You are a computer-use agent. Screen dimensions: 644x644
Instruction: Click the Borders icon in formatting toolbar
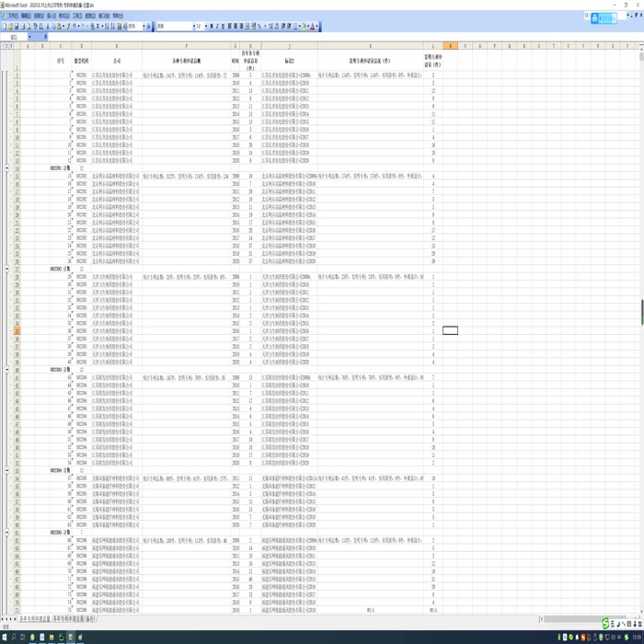click(295, 27)
